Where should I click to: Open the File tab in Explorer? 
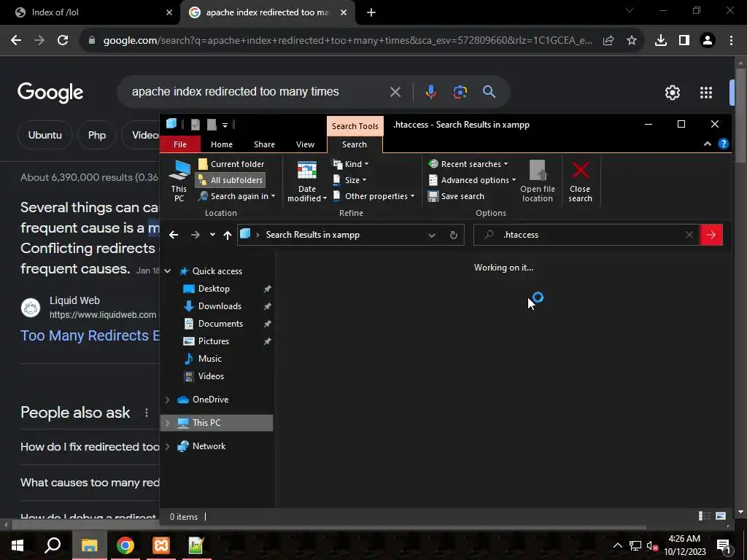tap(180, 144)
